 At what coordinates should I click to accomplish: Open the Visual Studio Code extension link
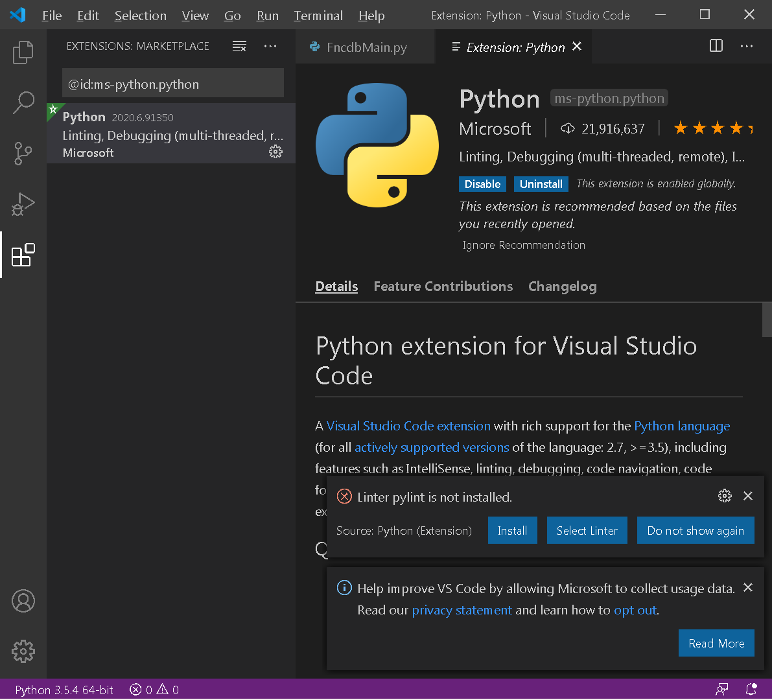408,426
